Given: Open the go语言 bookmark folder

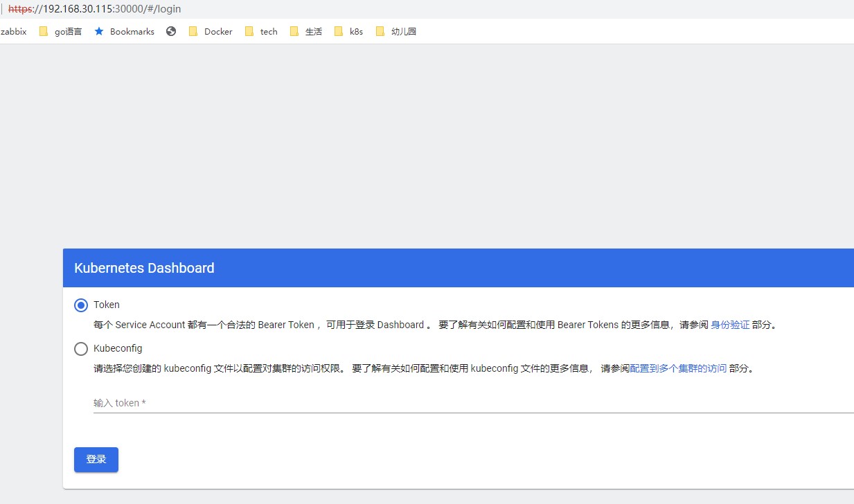Looking at the screenshot, I should 60,31.
